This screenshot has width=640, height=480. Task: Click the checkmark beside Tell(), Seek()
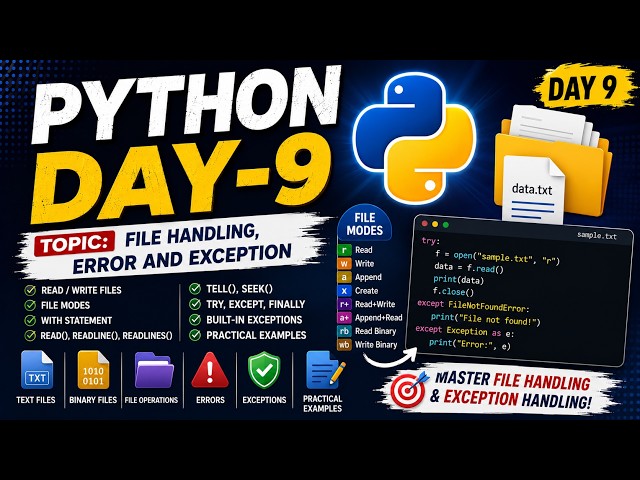pyautogui.click(x=195, y=289)
